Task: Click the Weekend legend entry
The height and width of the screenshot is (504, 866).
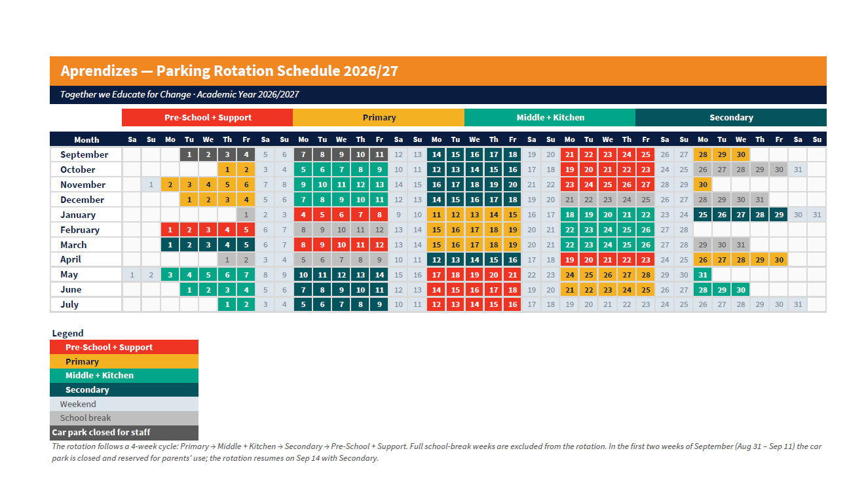Action: (124, 404)
